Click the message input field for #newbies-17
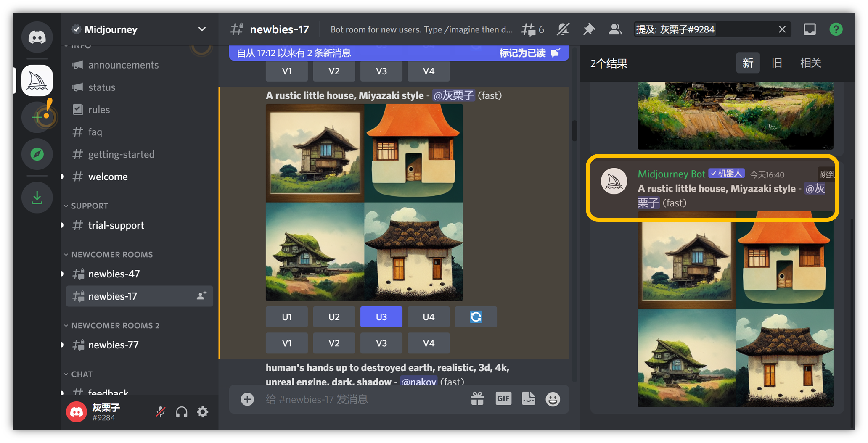Image resolution: width=868 pixels, height=443 pixels. tap(362, 399)
